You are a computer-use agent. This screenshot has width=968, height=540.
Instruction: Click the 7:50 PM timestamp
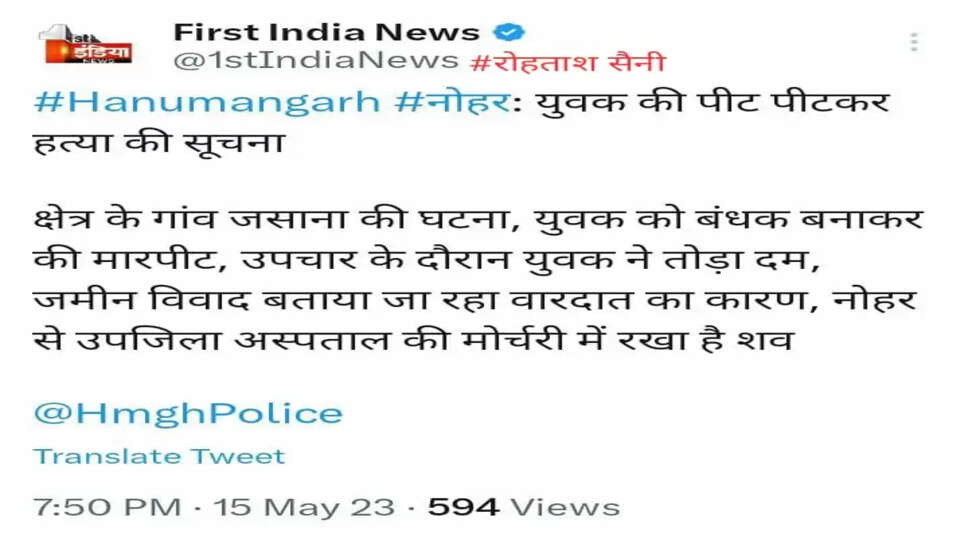click(x=107, y=507)
